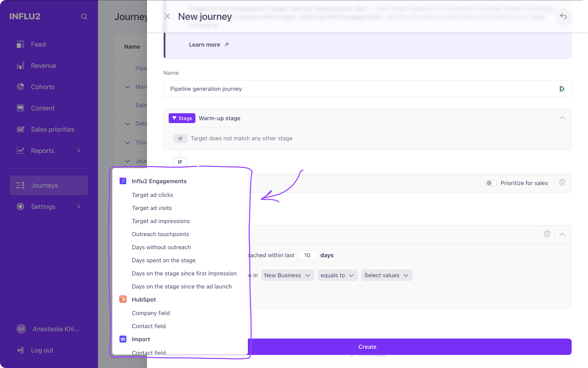The image size is (588, 368).
Task: Click the Log out arrow icon
Action: click(x=20, y=350)
